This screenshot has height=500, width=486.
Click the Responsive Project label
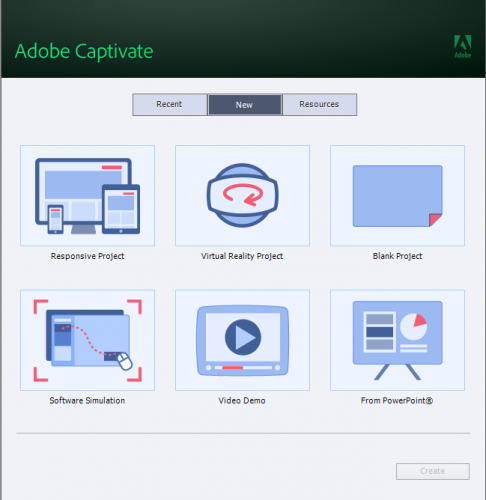click(87, 256)
